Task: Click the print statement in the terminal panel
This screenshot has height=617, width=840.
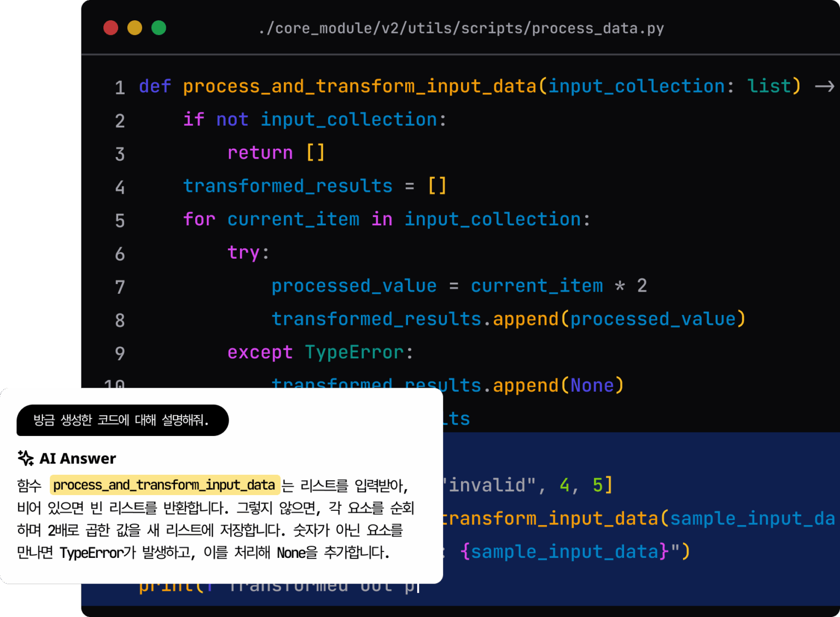Action: point(167,584)
